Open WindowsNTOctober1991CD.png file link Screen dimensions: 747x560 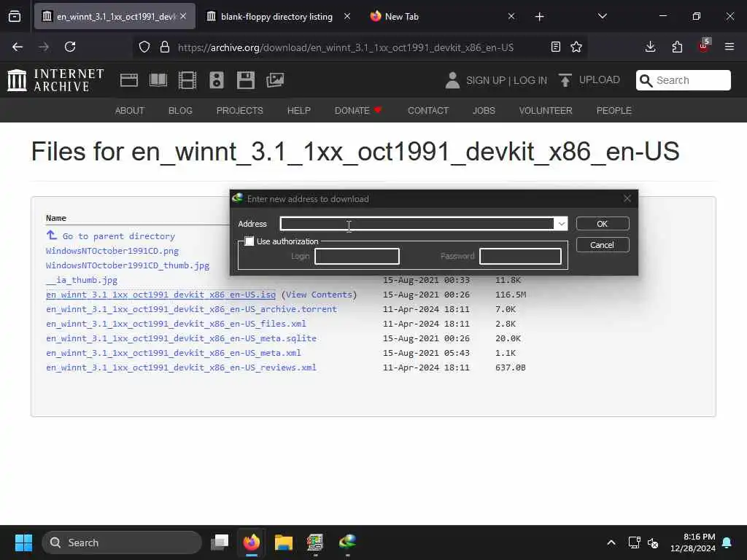(x=112, y=251)
